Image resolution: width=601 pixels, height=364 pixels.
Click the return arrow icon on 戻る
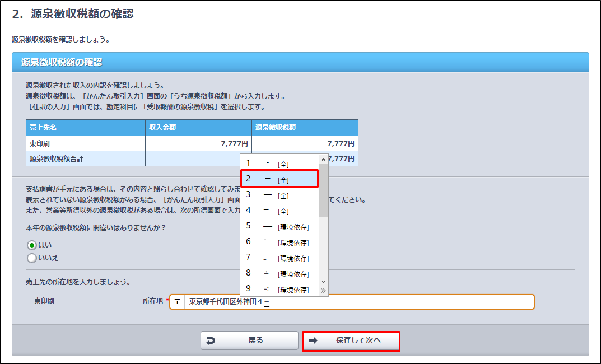[x=211, y=340]
